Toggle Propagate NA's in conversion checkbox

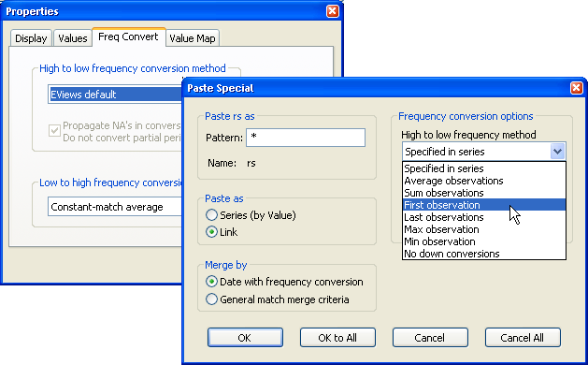54,131
